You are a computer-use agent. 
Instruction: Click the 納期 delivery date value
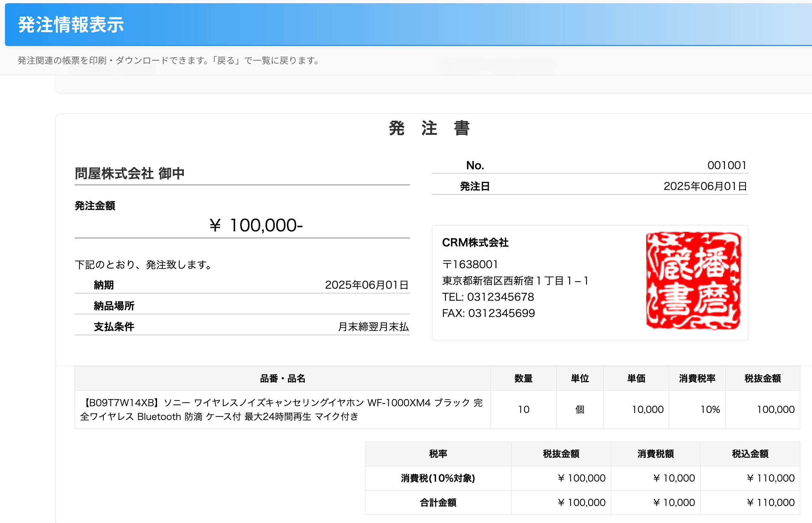pos(366,285)
